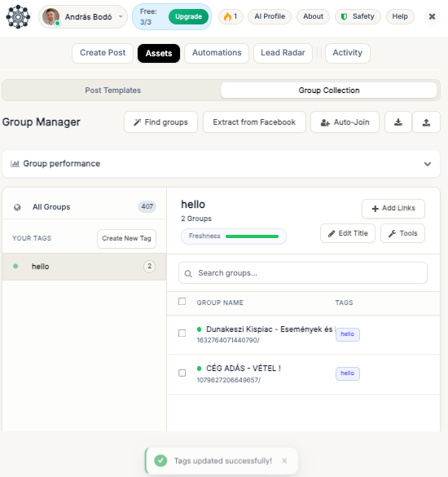
Task: Click Extract from Facebook button
Action: (x=254, y=122)
